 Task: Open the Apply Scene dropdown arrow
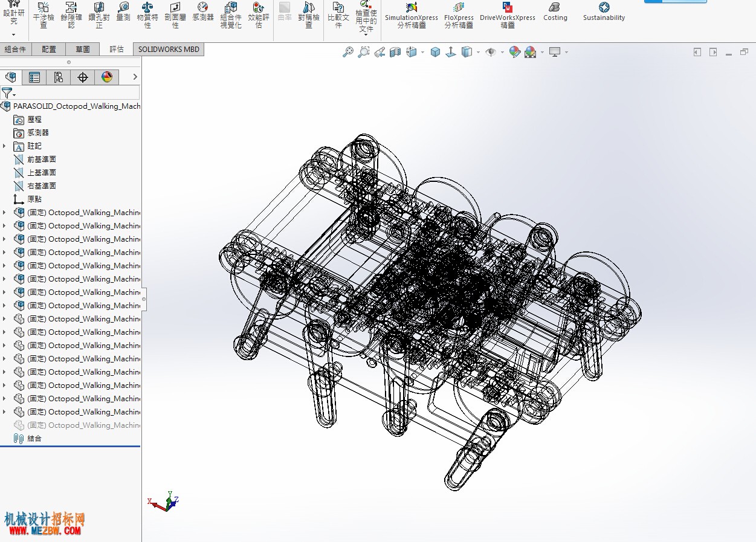pos(541,53)
